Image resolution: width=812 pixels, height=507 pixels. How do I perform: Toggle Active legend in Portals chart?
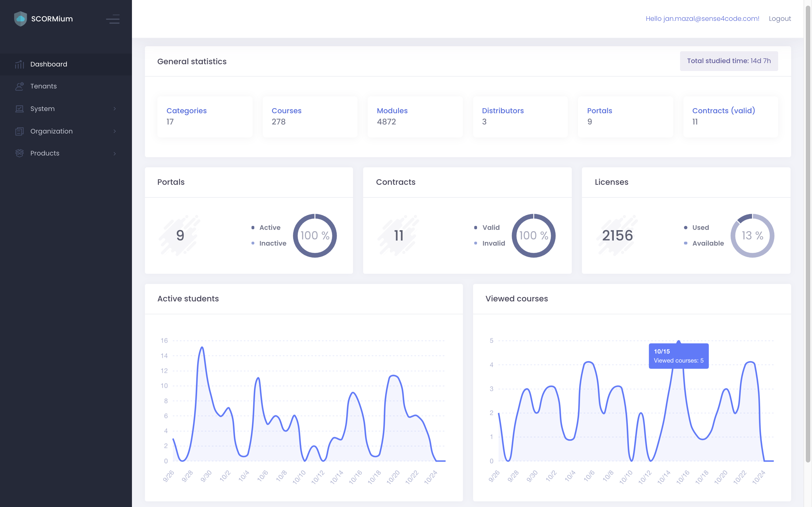270,228
